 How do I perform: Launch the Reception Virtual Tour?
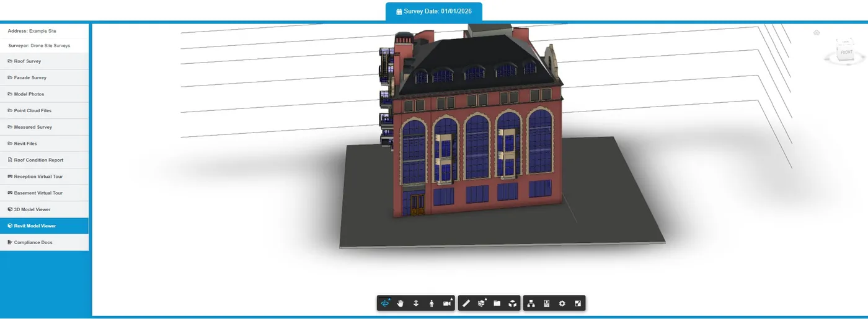(x=44, y=177)
